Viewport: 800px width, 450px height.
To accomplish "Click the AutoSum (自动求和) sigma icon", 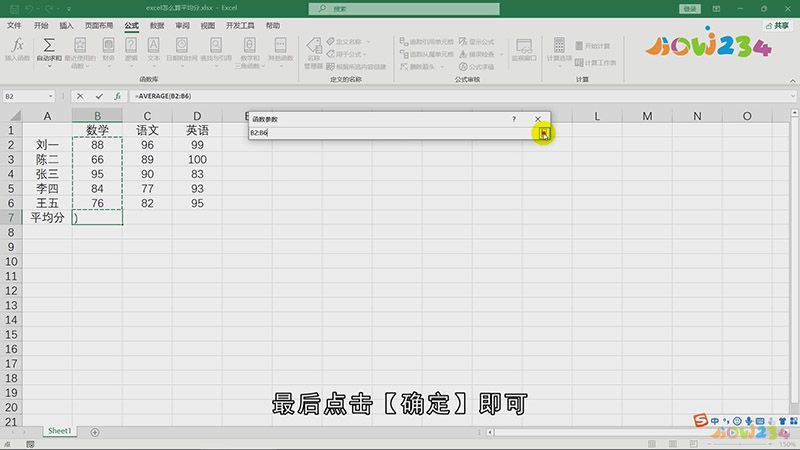I will [x=49, y=45].
